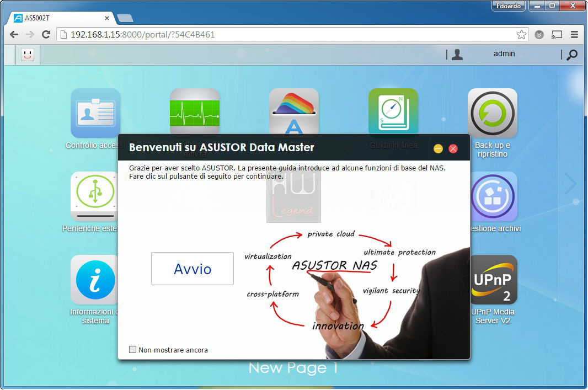This screenshot has width=588, height=390.
Task: Open the Guida in linea compass icon
Action: click(x=393, y=111)
